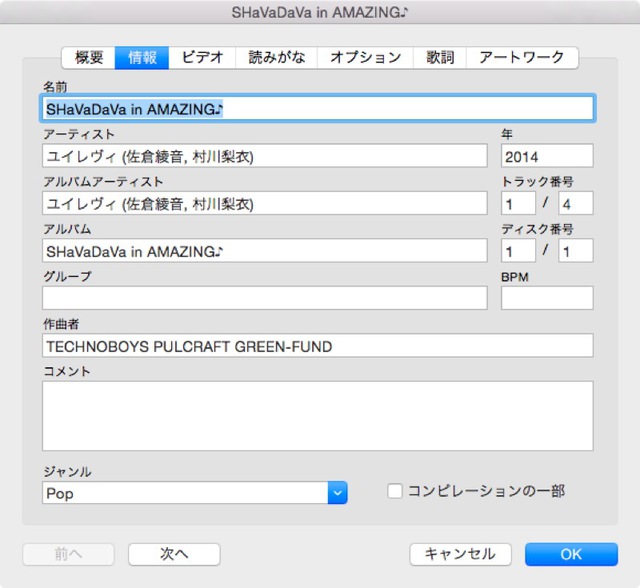Click the empty グループ field

264,298
